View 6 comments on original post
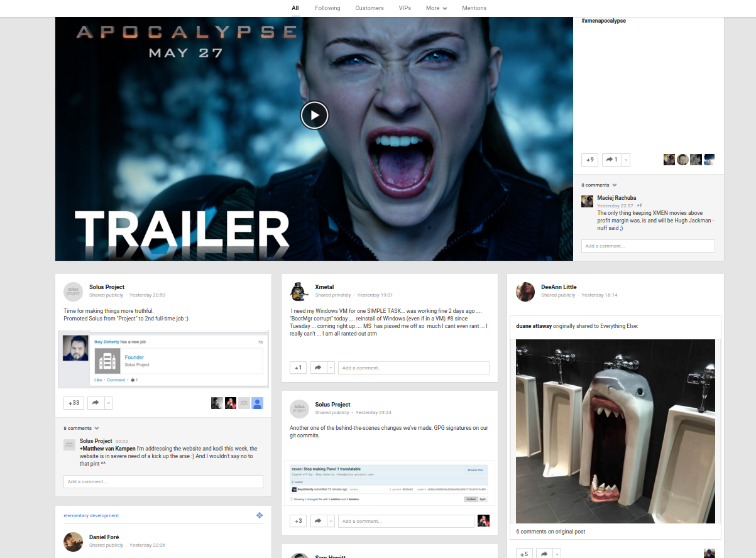Image resolution: width=756 pixels, height=558 pixels. click(x=551, y=532)
